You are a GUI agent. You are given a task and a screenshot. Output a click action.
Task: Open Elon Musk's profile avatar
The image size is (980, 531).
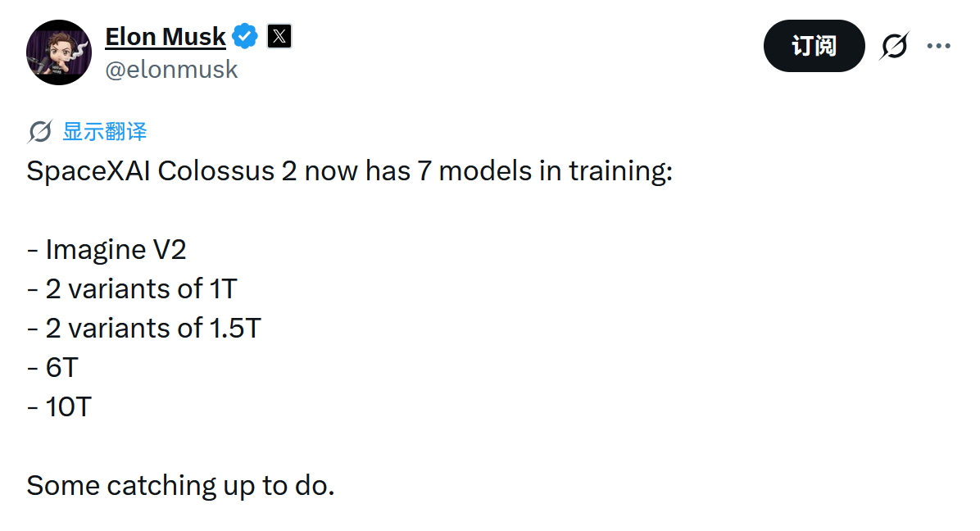[59, 52]
